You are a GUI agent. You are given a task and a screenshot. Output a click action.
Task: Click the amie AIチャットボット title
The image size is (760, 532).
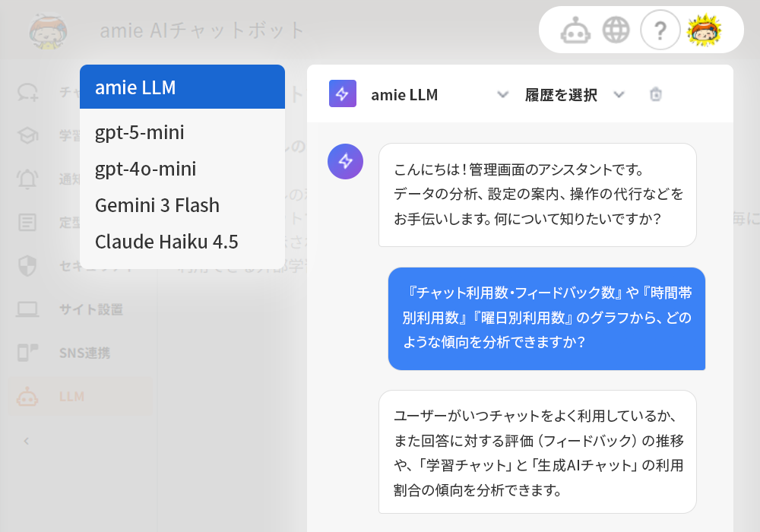click(201, 30)
